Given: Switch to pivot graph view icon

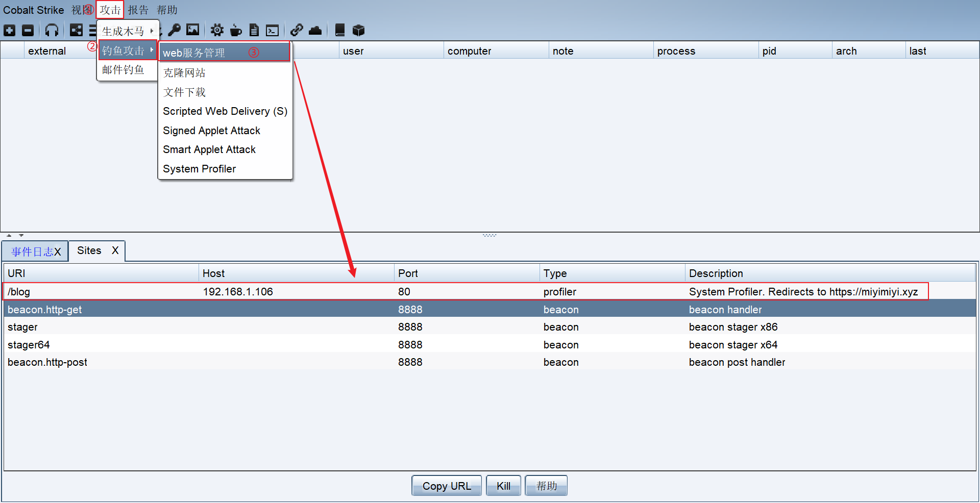Looking at the screenshot, I should tap(76, 31).
